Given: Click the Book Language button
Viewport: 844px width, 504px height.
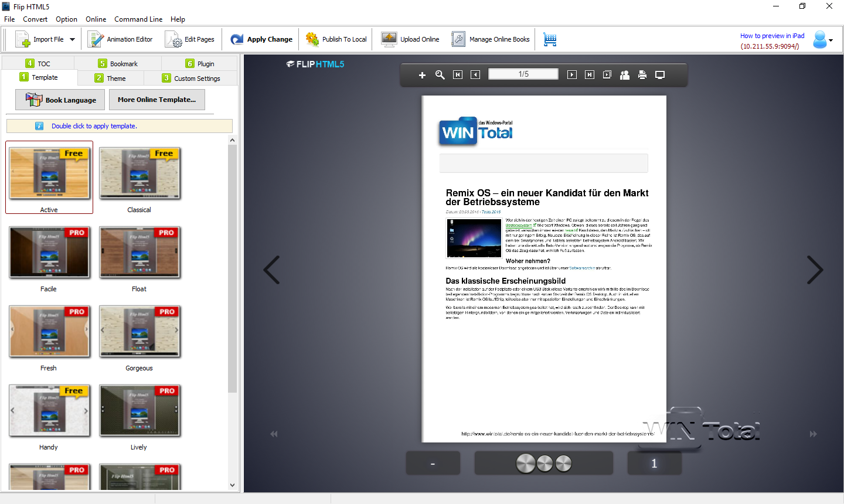Looking at the screenshot, I should click(60, 100).
